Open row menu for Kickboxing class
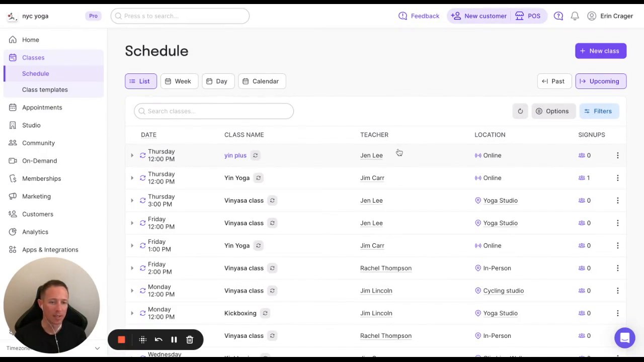Image resolution: width=644 pixels, height=362 pixels. point(617,313)
